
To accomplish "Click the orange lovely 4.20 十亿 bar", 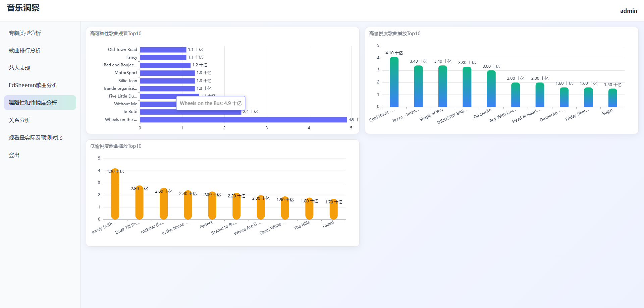I will [x=115, y=194].
